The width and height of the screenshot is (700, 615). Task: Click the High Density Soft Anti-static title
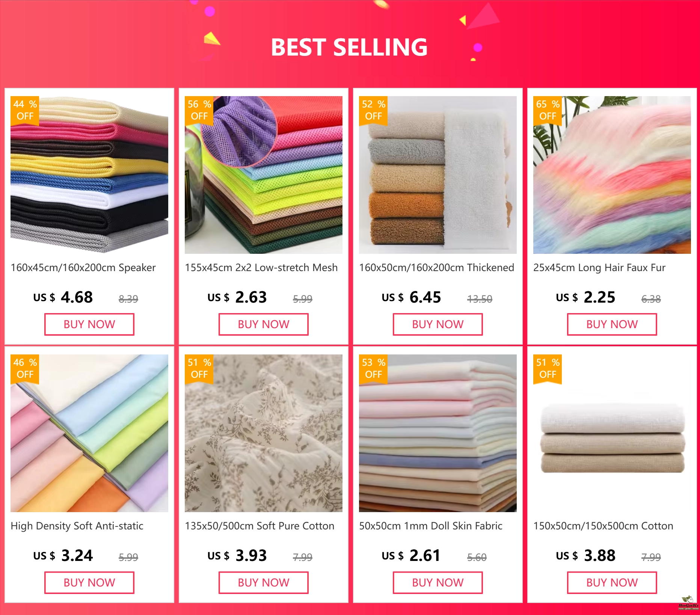coord(77,526)
